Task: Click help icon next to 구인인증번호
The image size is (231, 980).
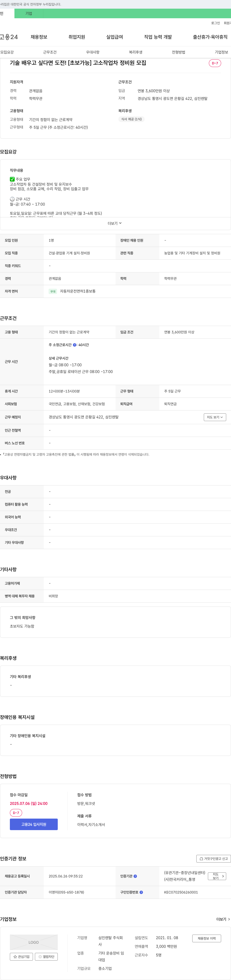Action: [x=141, y=892]
